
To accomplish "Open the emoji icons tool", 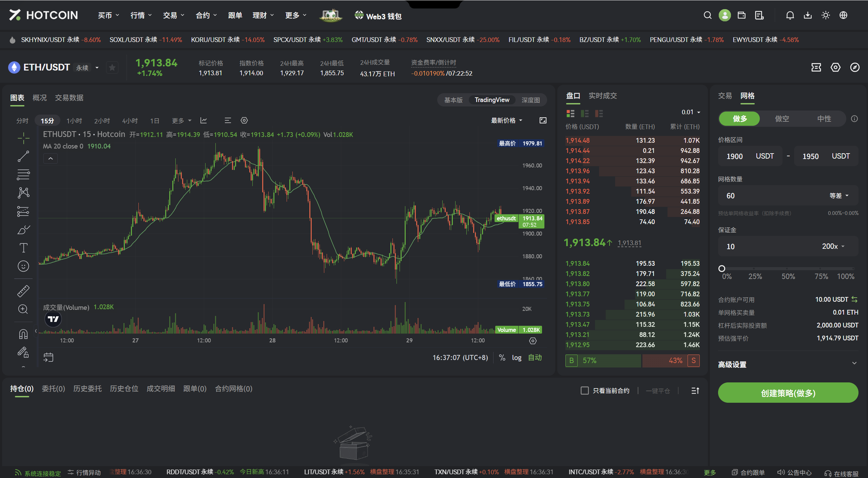I will click(x=23, y=266).
